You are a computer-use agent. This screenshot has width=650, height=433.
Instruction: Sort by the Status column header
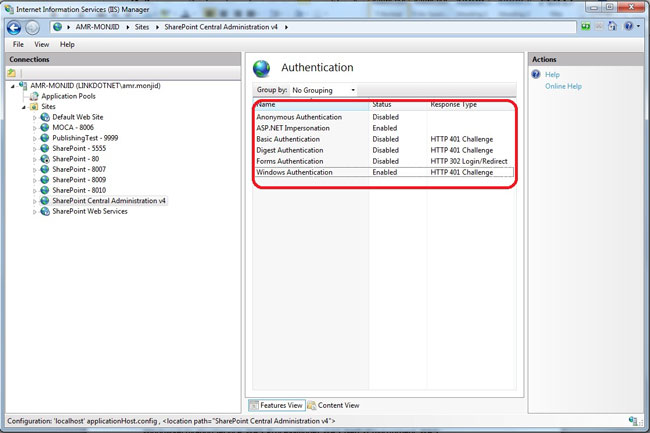(x=398, y=104)
